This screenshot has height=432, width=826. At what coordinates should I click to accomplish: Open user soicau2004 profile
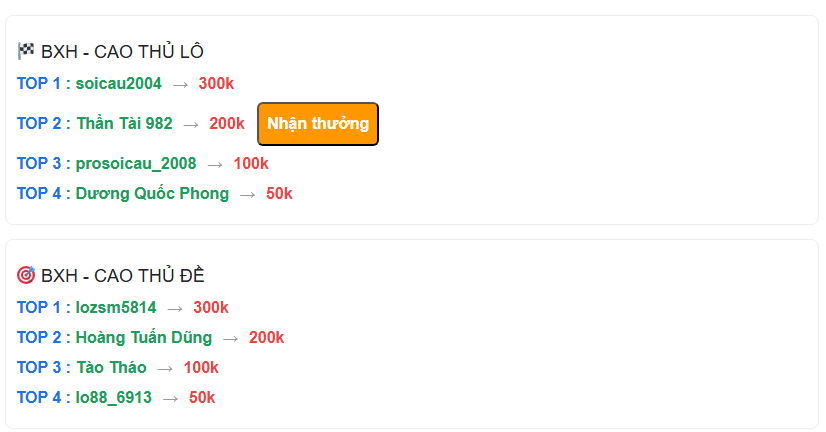(118, 83)
